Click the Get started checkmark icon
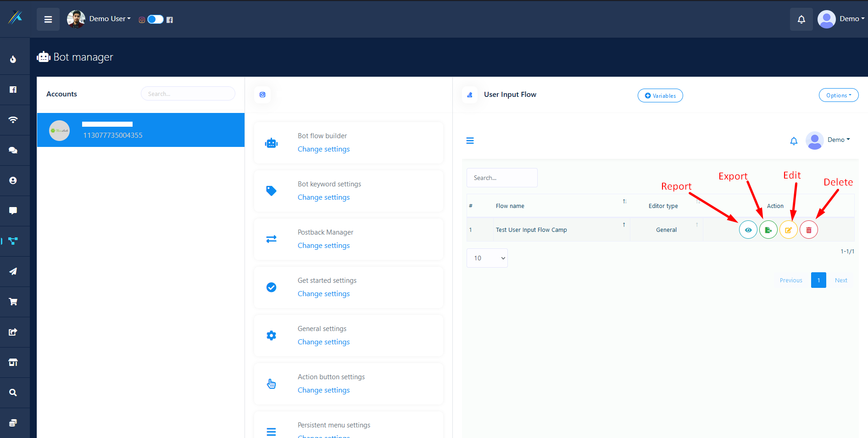The image size is (868, 438). (x=272, y=287)
